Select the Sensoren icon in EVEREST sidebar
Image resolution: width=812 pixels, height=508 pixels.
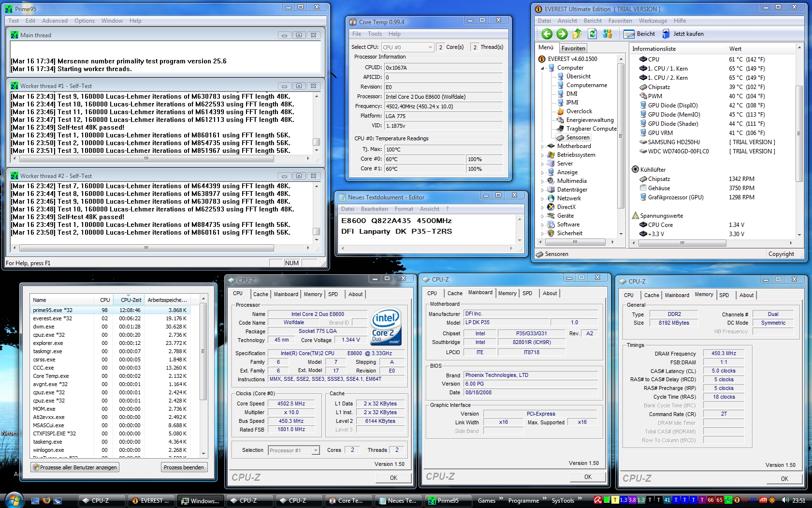(x=561, y=137)
